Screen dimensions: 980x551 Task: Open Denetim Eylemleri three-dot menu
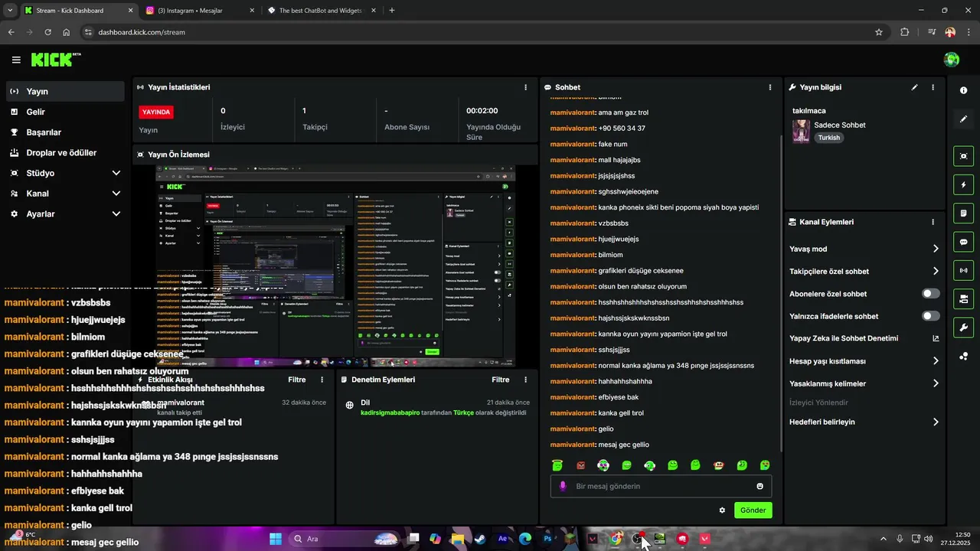click(x=525, y=380)
